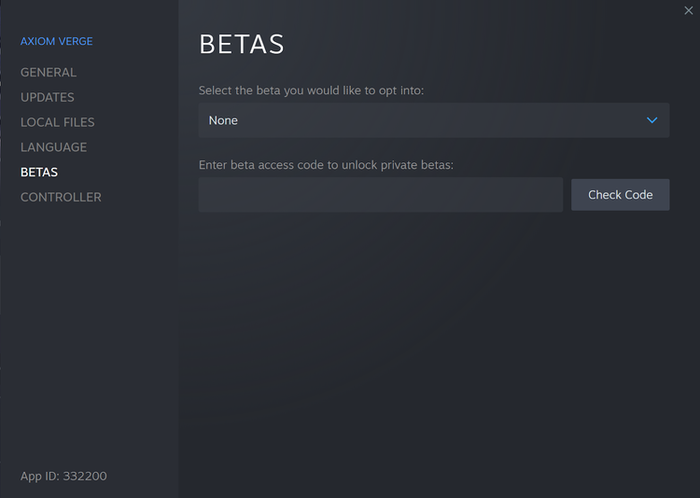Click the Axiom Verge game title

56,42
